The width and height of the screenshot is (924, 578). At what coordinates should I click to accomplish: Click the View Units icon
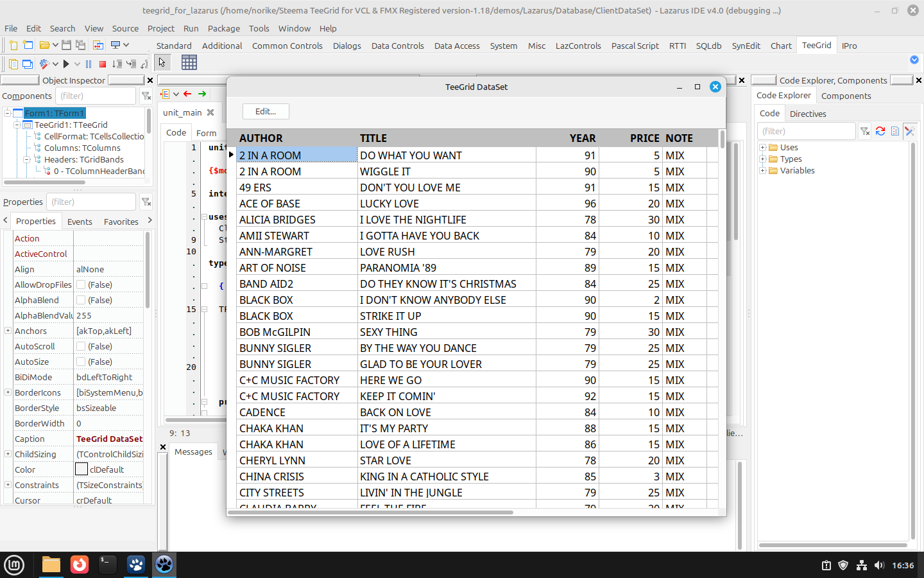13,64
